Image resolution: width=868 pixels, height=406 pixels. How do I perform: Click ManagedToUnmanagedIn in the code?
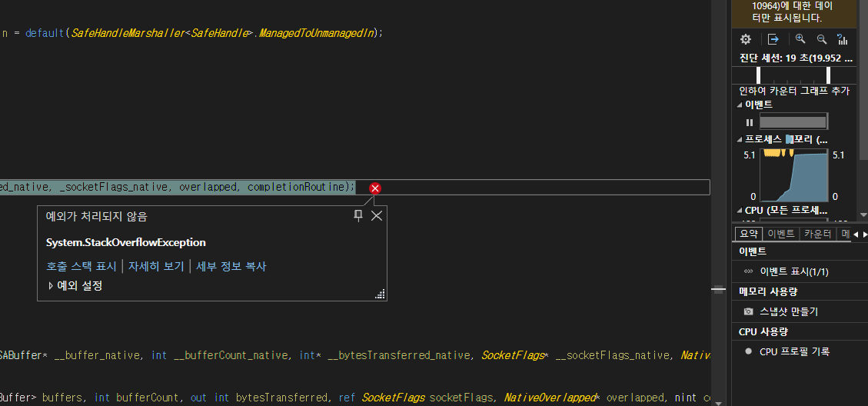click(x=316, y=33)
